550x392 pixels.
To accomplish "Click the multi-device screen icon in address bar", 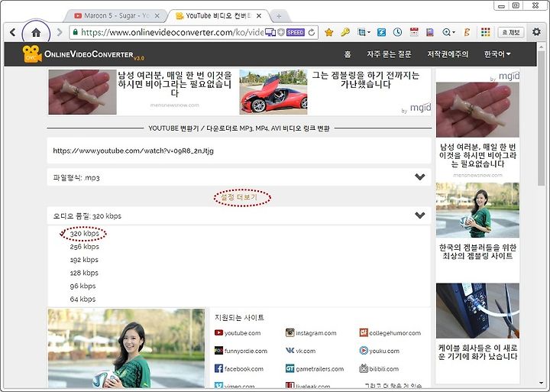I will pos(270,32).
